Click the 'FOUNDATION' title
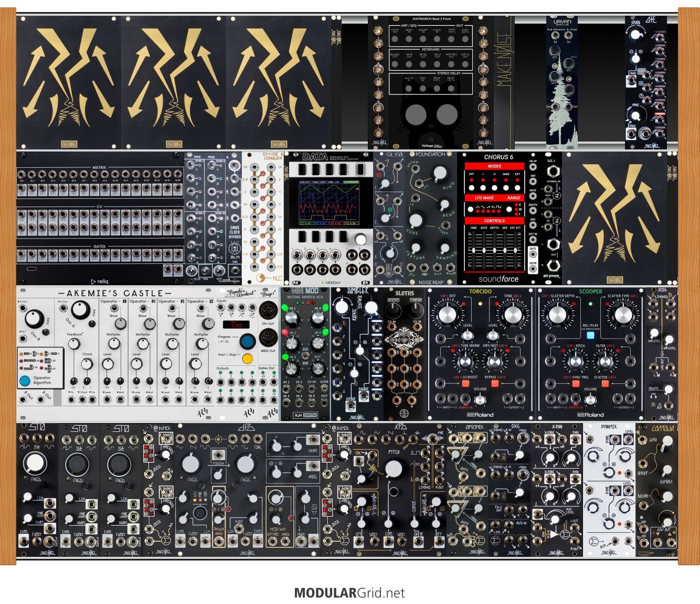This screenshot has height=604, width=700. click(431, 155)
